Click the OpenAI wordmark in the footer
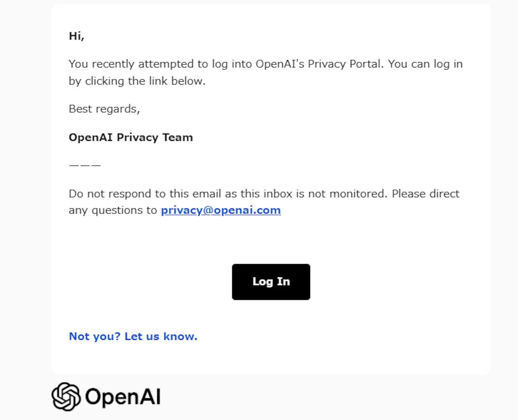The width and height of the screenshot is (518, 420). coord(123,397)
